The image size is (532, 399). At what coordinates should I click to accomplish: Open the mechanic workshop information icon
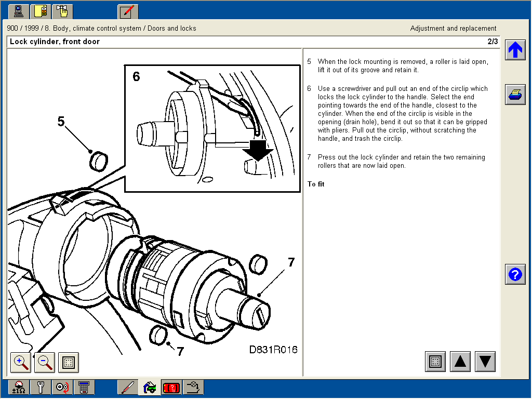149,387
